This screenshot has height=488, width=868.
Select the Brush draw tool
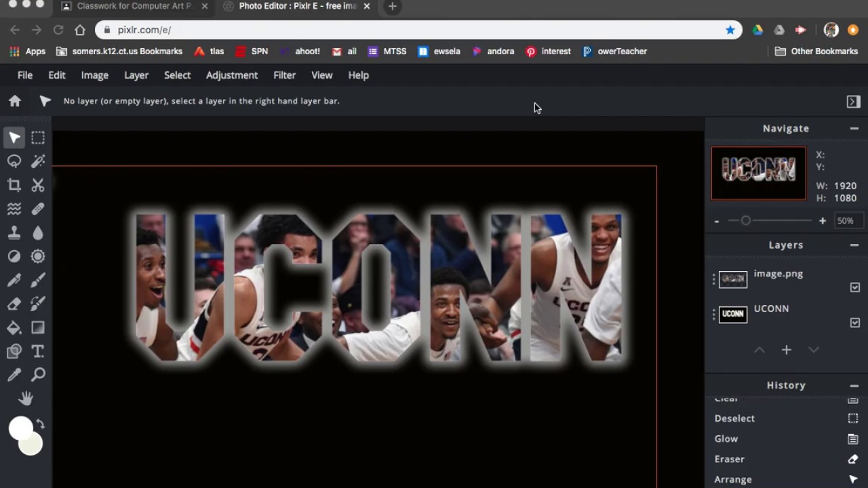click(38, 280)
